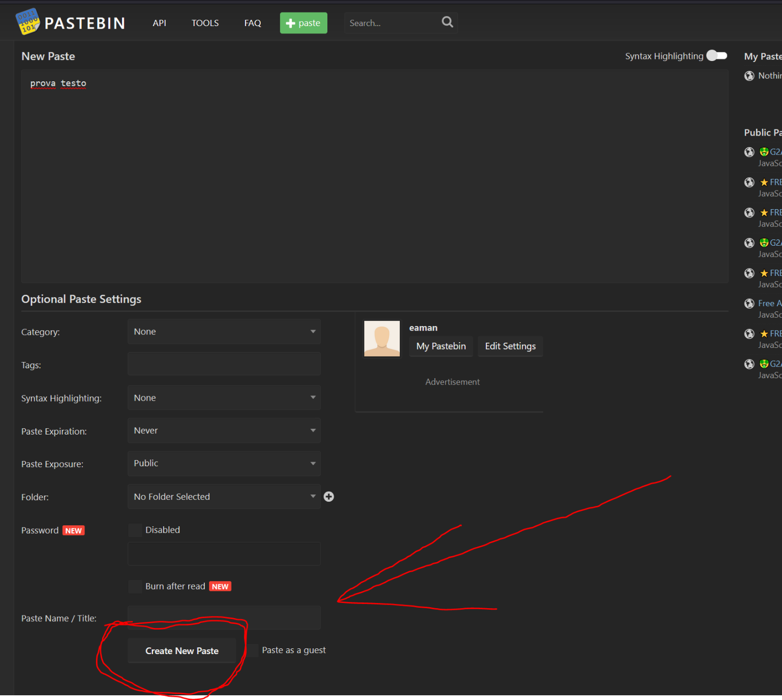Click the Edit Settings button
Viewport: 782px width, 700px height.
(510, 346)
